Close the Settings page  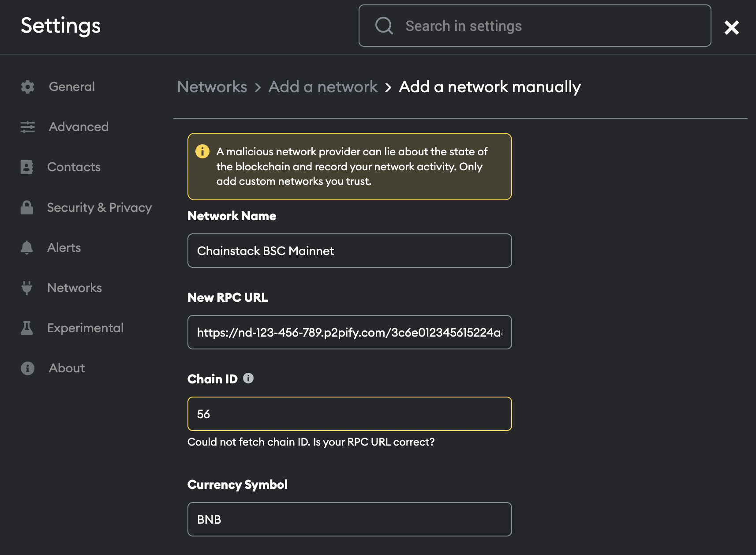click(732, 27)
